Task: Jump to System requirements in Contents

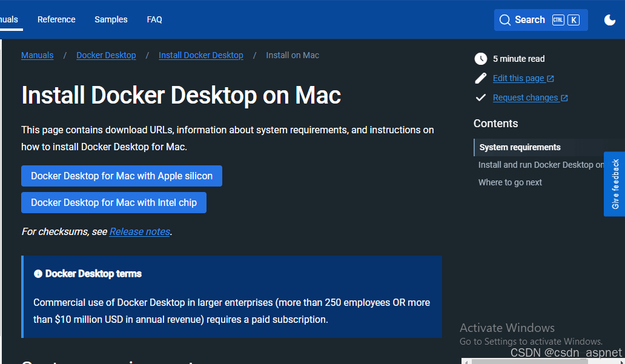Action: click(x=520, y=148)
